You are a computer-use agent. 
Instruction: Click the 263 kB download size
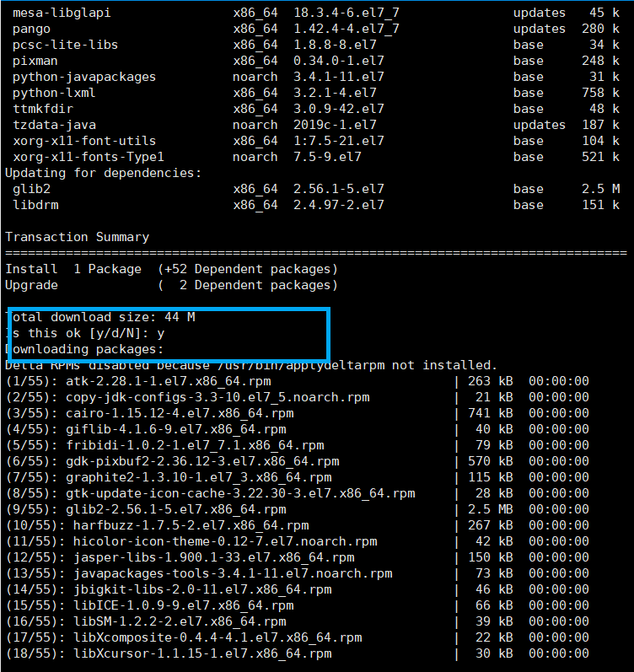491,381
